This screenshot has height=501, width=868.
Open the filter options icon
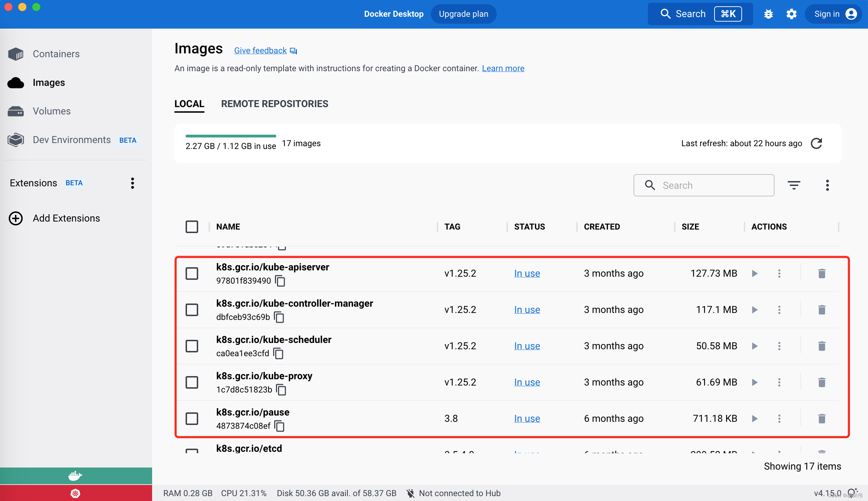(794, 185)
